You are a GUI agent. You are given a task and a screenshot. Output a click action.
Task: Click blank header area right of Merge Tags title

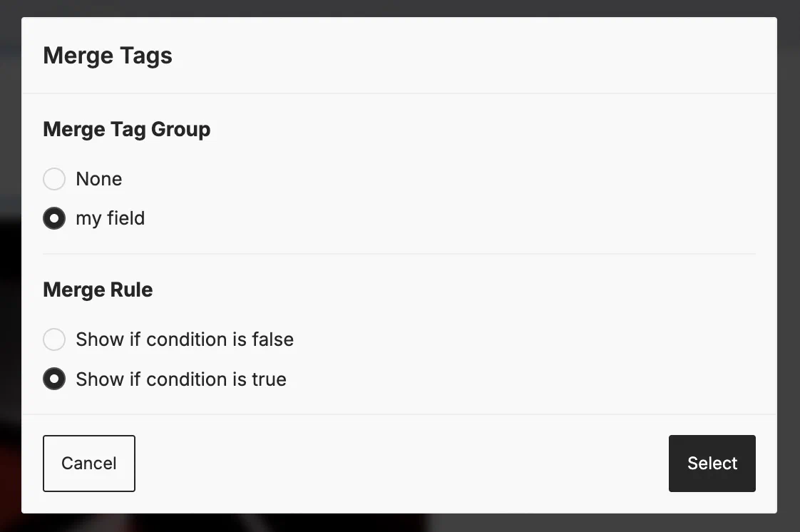coord(471,56)
